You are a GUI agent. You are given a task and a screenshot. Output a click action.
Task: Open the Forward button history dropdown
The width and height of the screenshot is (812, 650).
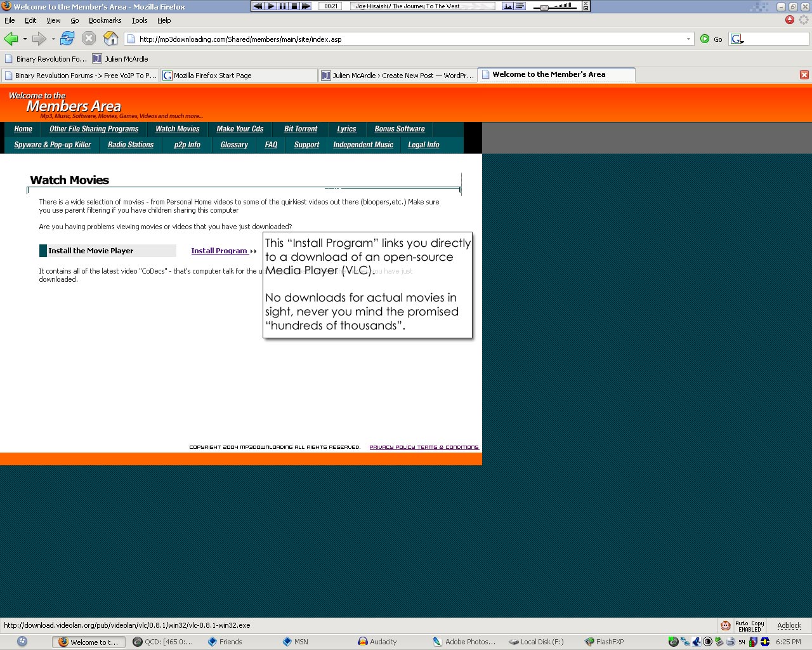53,39
